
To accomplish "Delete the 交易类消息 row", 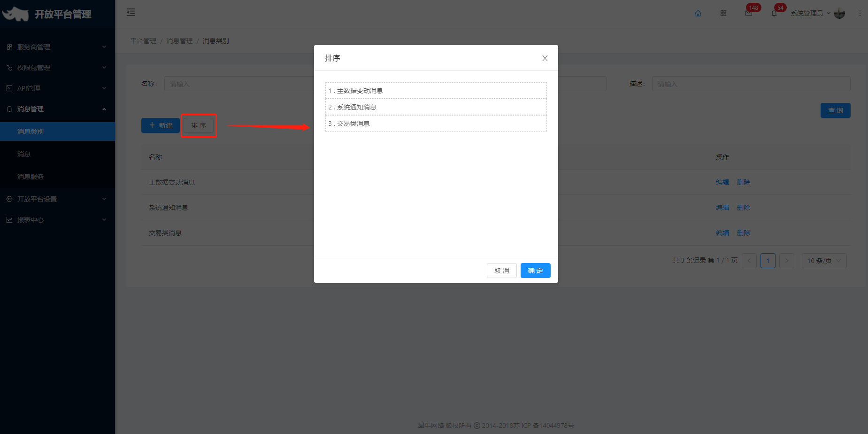I will tap(744, 233).
